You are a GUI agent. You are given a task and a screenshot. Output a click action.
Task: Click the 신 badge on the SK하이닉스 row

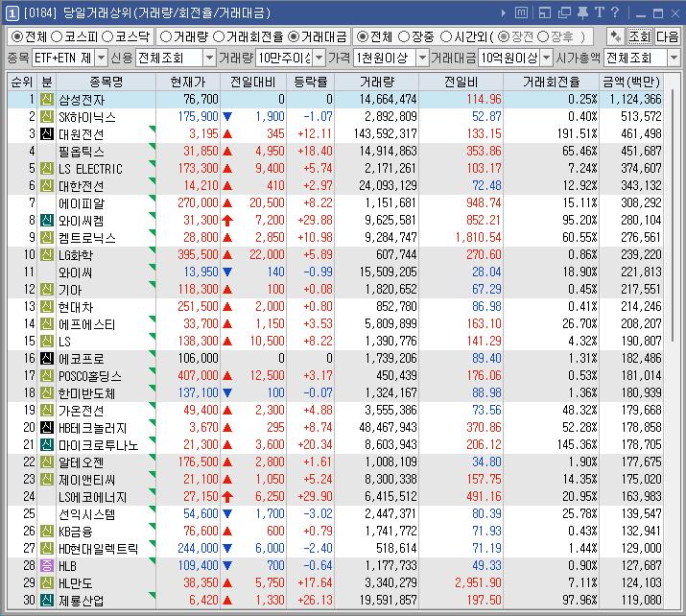pos(47,117)
